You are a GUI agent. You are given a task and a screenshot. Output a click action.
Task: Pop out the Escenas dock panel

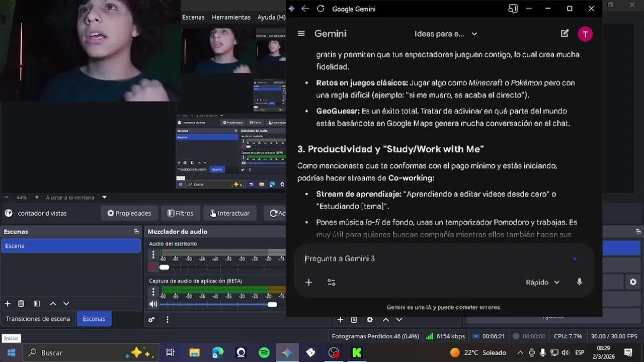point(136,232)
